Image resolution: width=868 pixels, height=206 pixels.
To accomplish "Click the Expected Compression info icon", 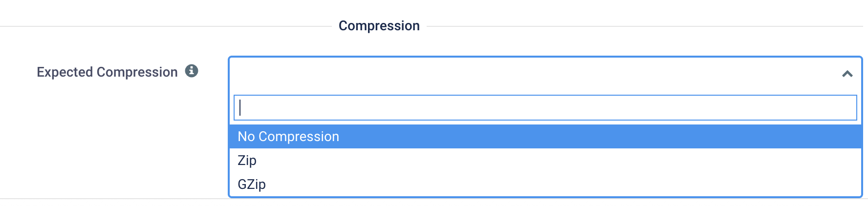I will tap(192, 71).
